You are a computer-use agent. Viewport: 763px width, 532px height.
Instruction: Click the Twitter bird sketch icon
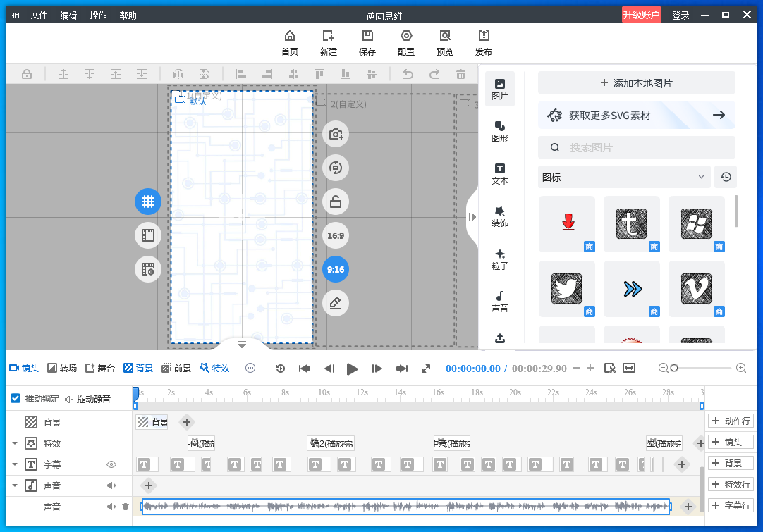pos(566,288)
